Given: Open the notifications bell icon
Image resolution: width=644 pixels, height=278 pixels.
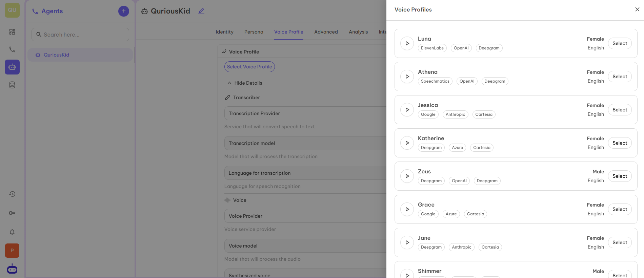Looking at the screenshot, I should tap(12, 232).
